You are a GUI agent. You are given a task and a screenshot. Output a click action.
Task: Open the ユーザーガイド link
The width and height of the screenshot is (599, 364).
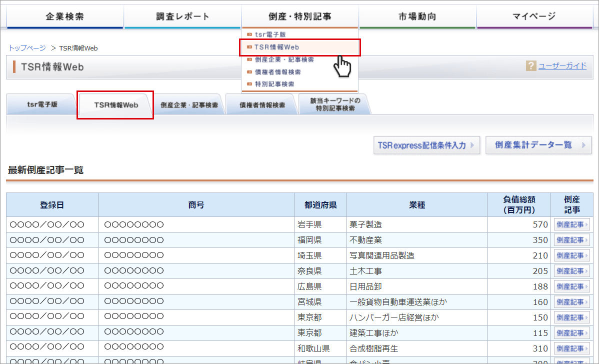[x=562, y=65]
